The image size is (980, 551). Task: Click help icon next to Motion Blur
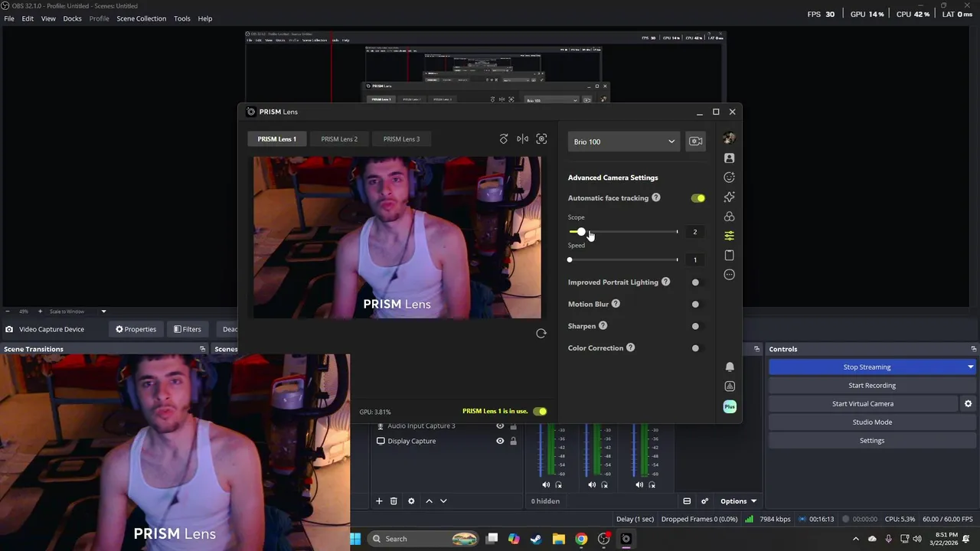(616, 304)
